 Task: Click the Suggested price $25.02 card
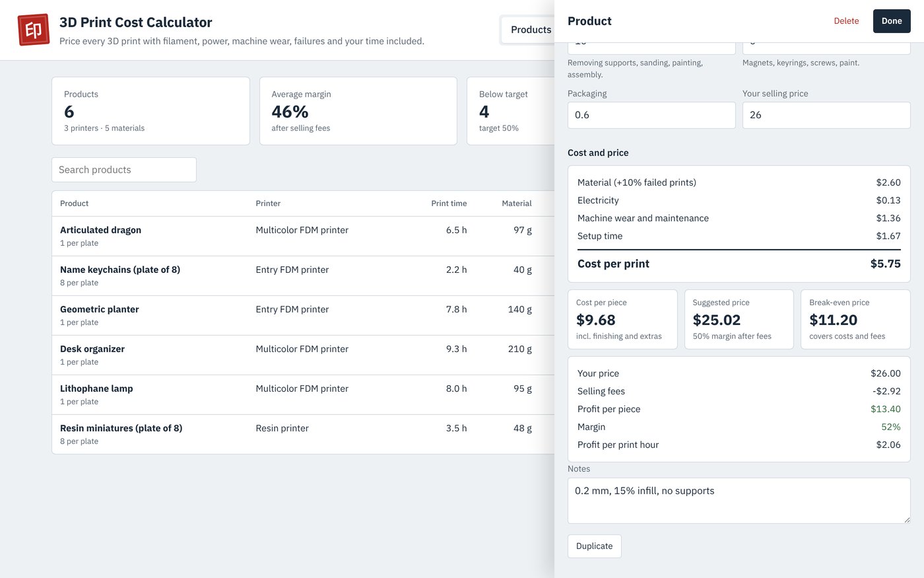click(x=739, y=319)
